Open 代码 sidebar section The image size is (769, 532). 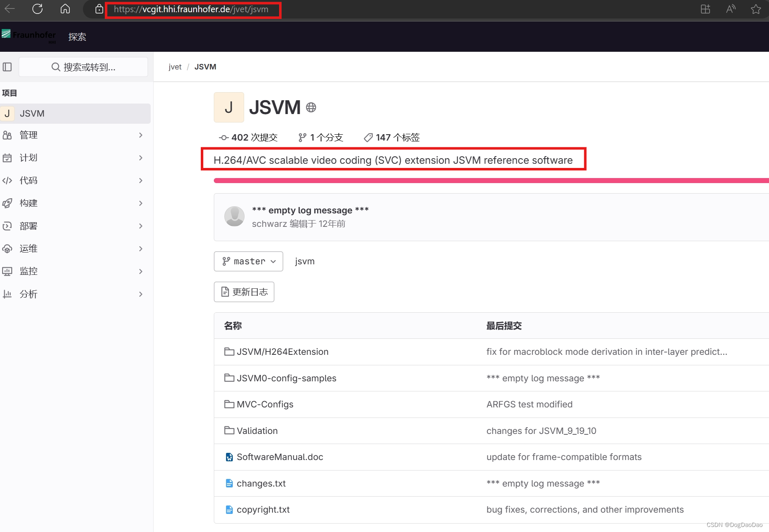tap(75, 181)
